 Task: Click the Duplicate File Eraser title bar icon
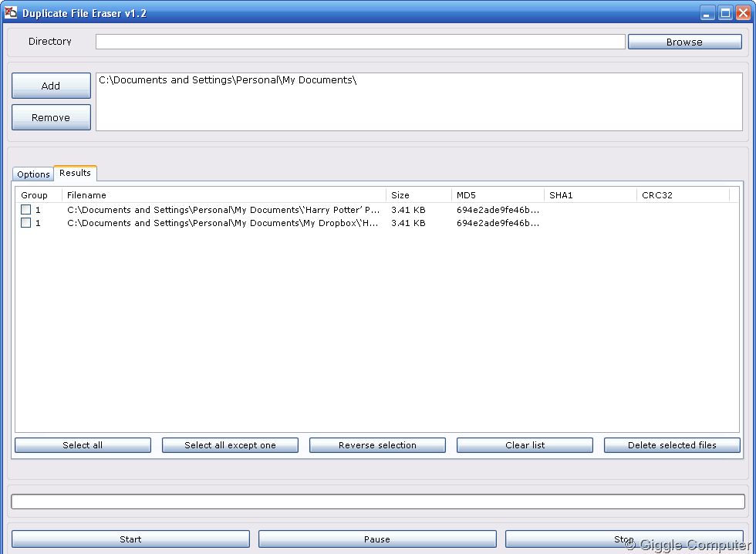[x=11, y=12]
